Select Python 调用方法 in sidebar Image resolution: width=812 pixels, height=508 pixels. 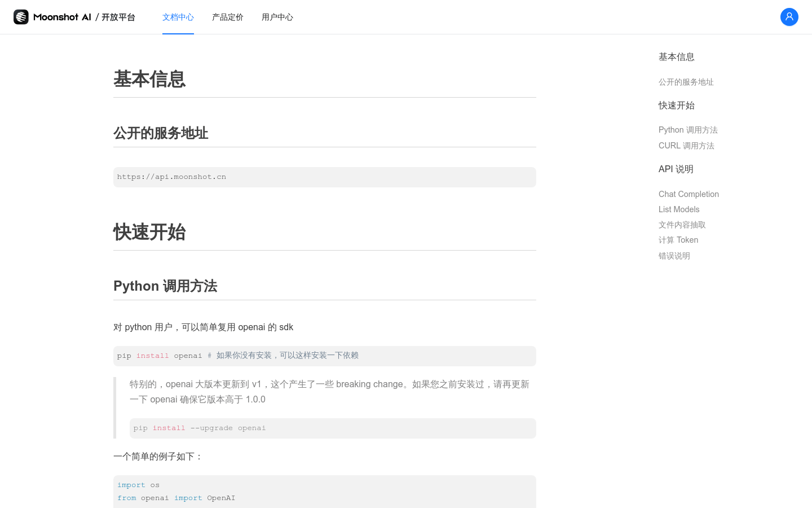[688, 130]
